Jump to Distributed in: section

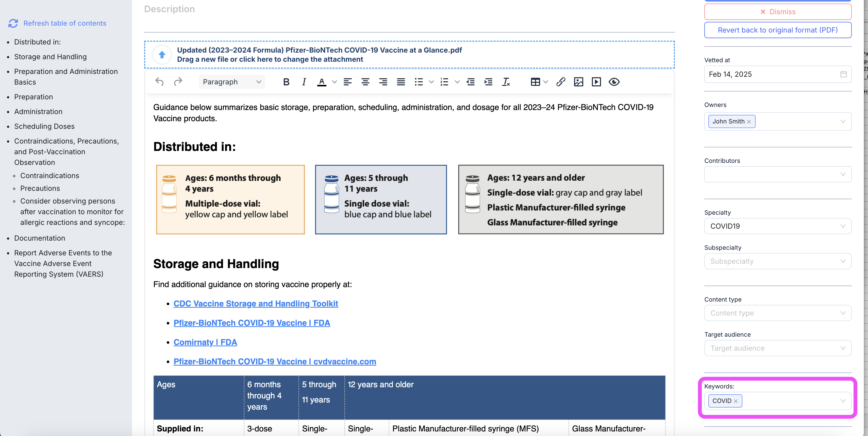coord(37,42)
